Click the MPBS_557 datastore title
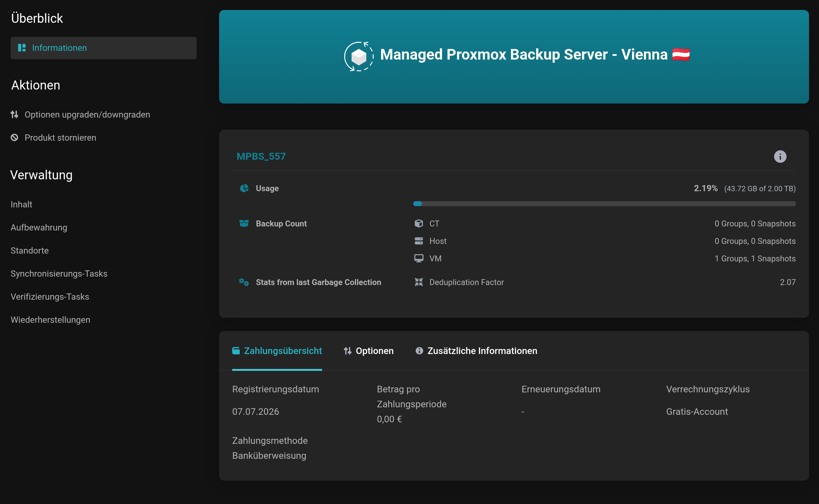The width and height of the screenshot is (819, 504). click(261, 156)
